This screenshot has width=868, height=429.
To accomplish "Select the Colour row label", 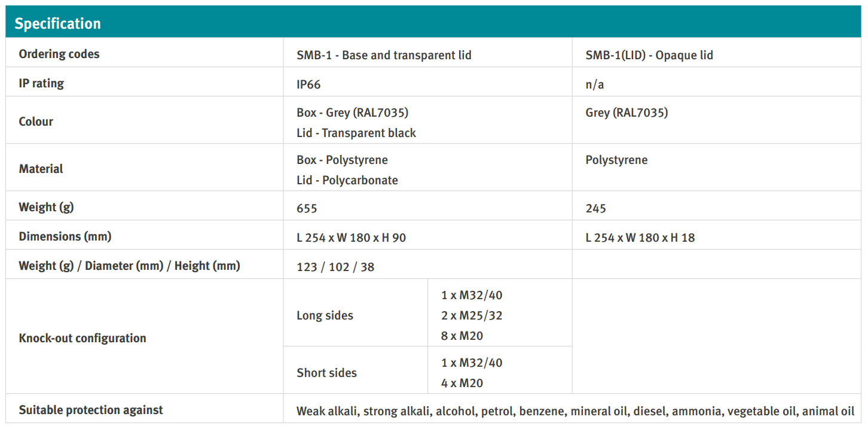I will (x=36, y=121).
